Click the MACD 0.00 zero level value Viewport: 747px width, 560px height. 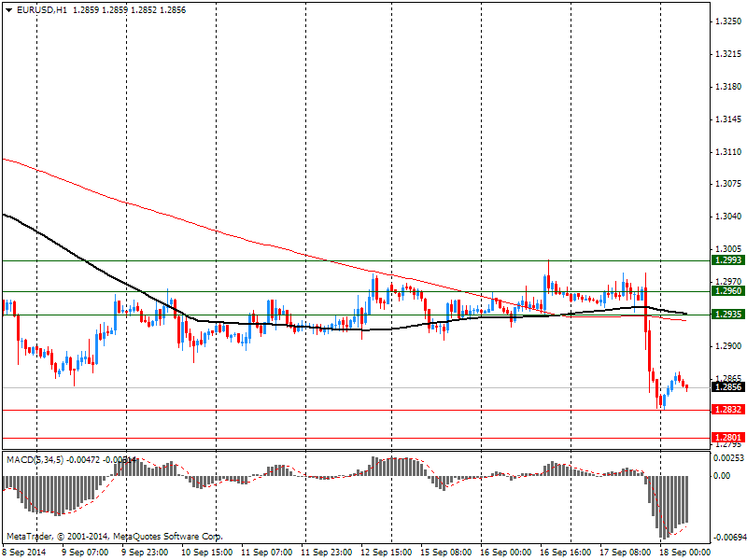click(x=723, y=476)
